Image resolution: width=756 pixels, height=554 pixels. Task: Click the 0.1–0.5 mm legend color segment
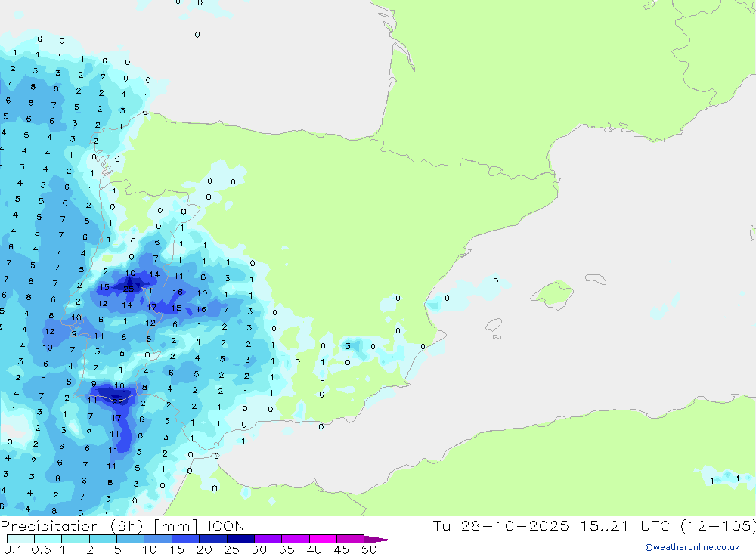20,539
